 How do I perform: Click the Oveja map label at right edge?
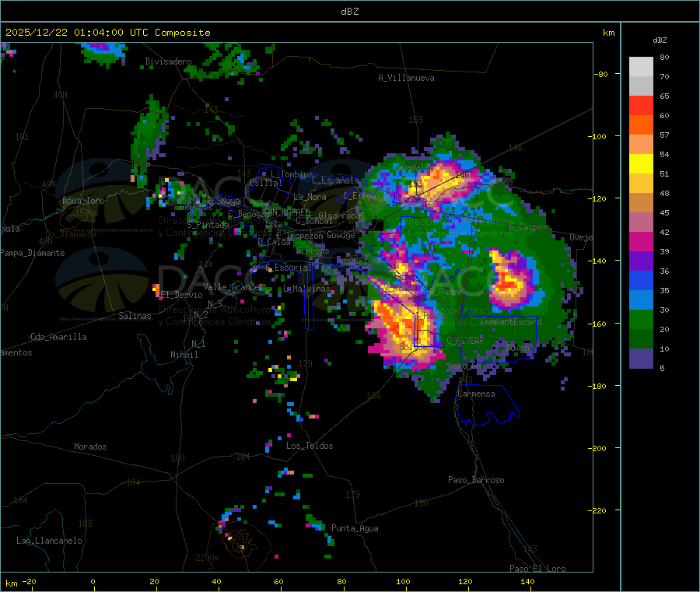click(581, 237)
